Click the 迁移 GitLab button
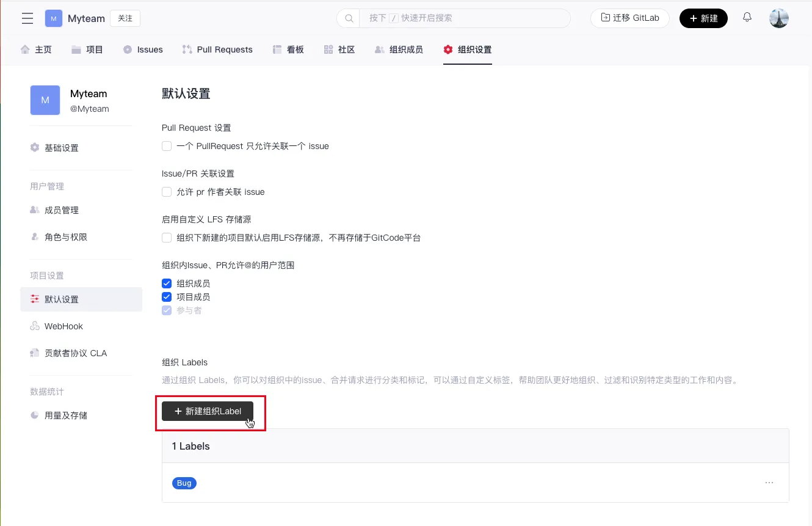Viewport: 812px width, 526px height. (x=629, y=18)
